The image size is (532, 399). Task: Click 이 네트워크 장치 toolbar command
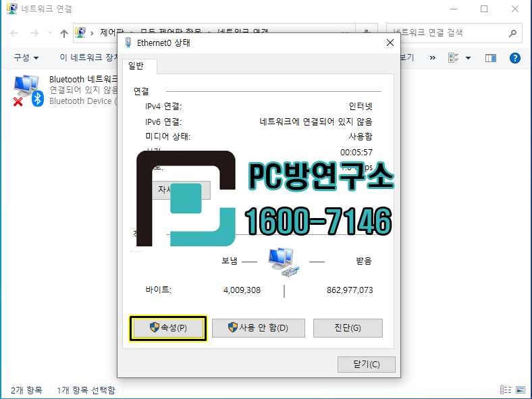[88, 57]
